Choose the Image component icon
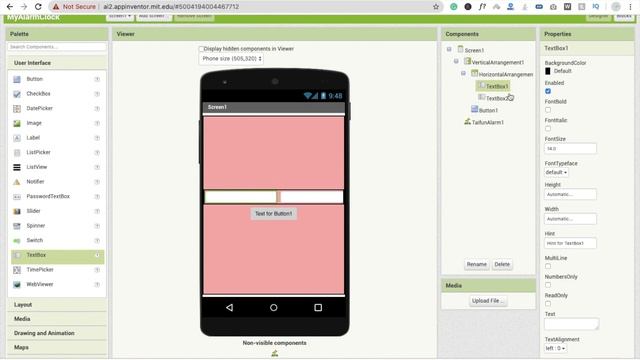Image resolution: width=640 pixels, height=360 pixels. [x=17, y=123]
